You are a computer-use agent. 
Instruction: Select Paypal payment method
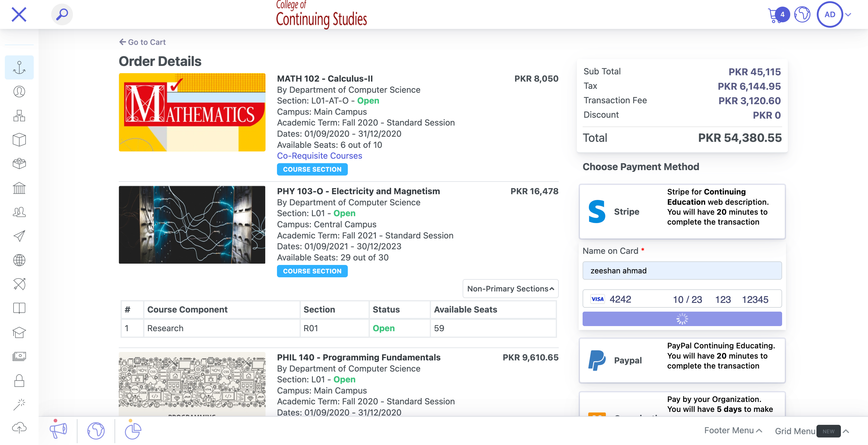[682, 360]
